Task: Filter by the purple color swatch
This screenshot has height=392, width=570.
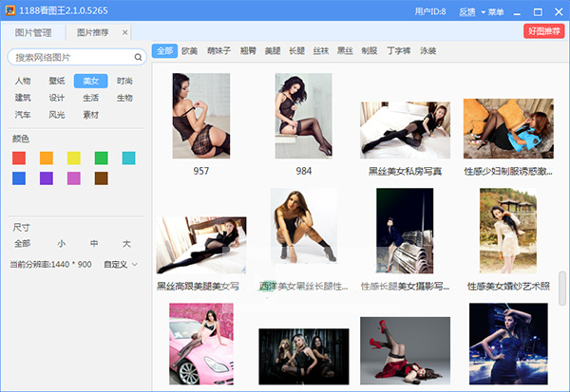Action: (47, 178)
